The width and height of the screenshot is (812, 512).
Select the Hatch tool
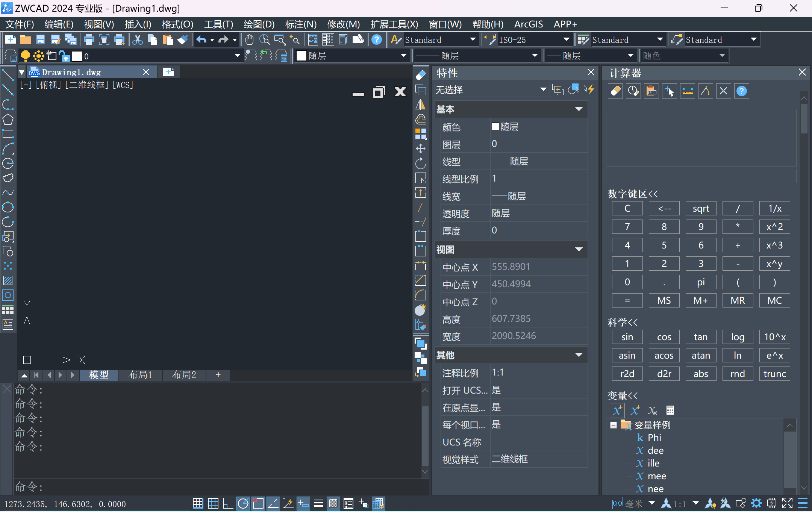point(8,281)
